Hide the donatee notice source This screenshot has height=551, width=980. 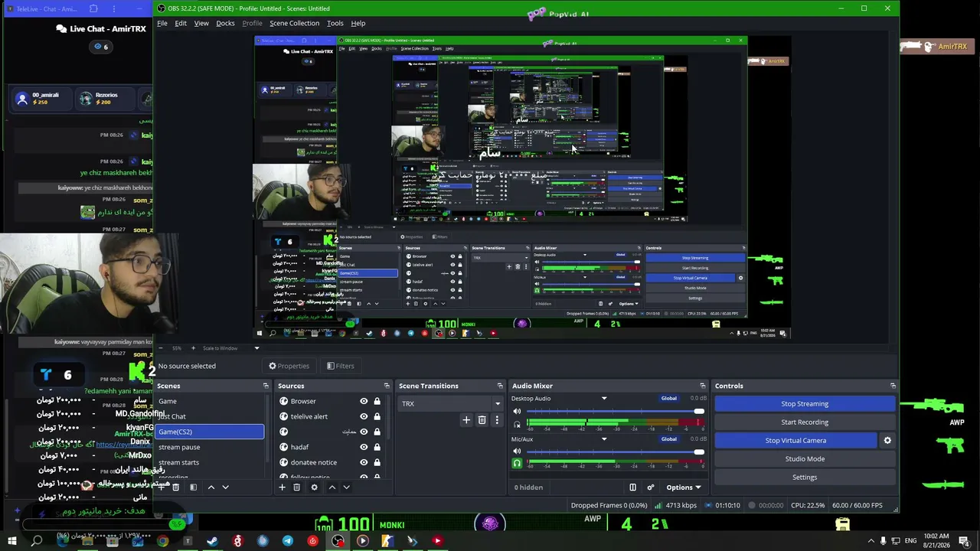pos(364,462)
